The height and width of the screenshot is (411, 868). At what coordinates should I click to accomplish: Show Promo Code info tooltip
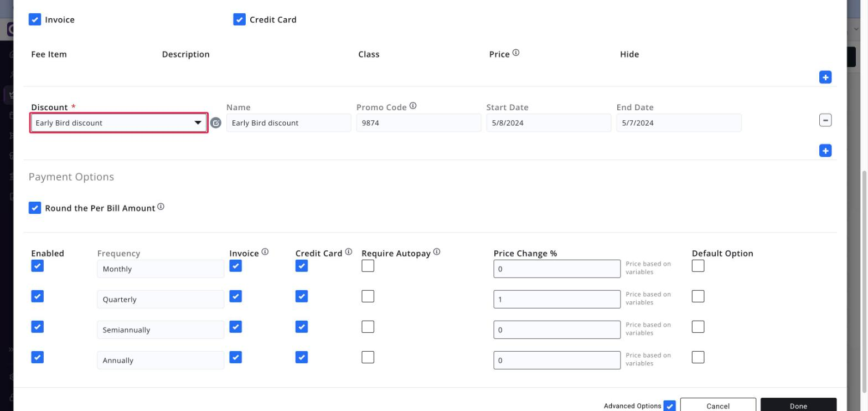point(413,106)
